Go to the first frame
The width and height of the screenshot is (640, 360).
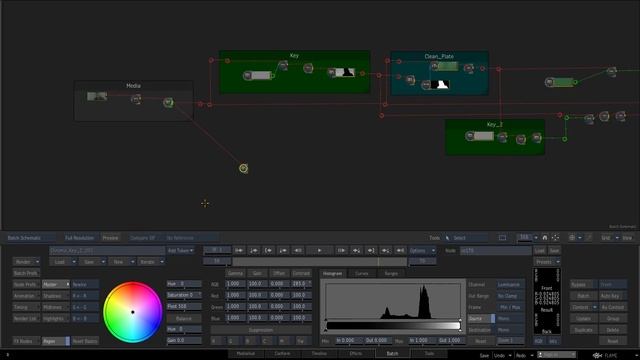239,250
